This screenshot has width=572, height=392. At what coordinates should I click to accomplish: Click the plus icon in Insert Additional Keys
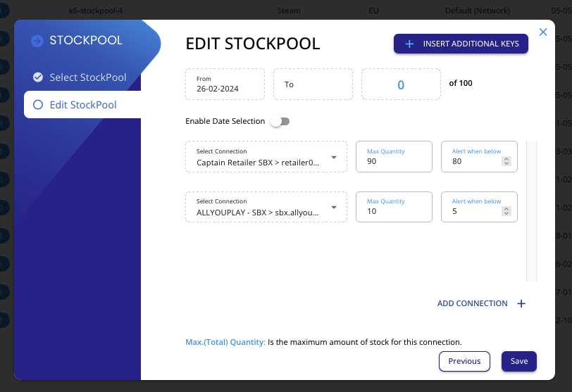coord(409,44)
